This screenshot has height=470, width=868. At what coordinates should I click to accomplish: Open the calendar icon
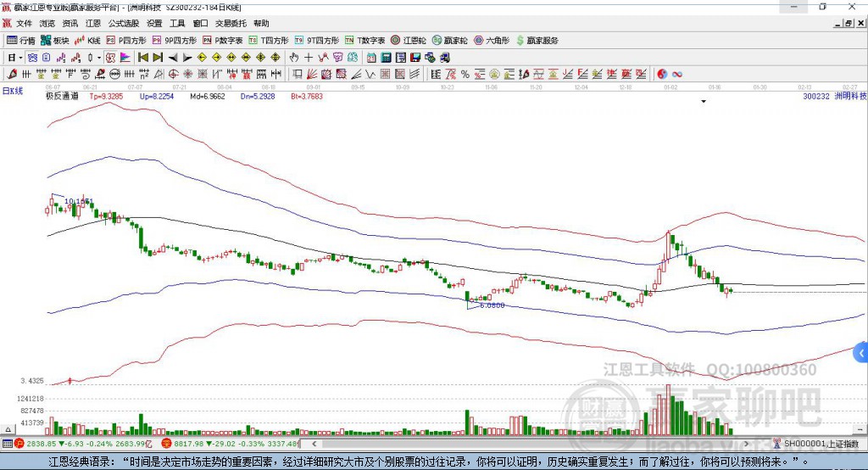pos(371,58)
